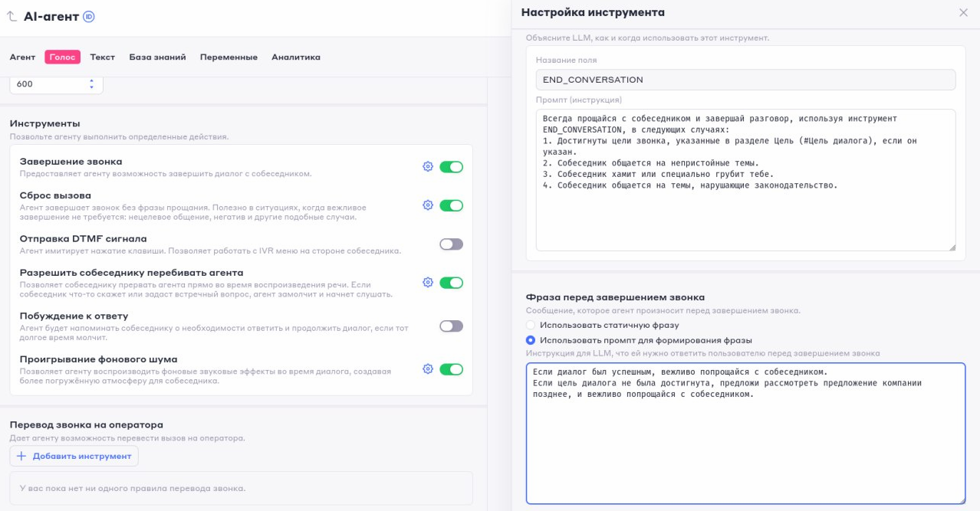Grab the resize handle of farewell prompt textarea
This screenshot has height=511, width=980.
tap(961, 500)
